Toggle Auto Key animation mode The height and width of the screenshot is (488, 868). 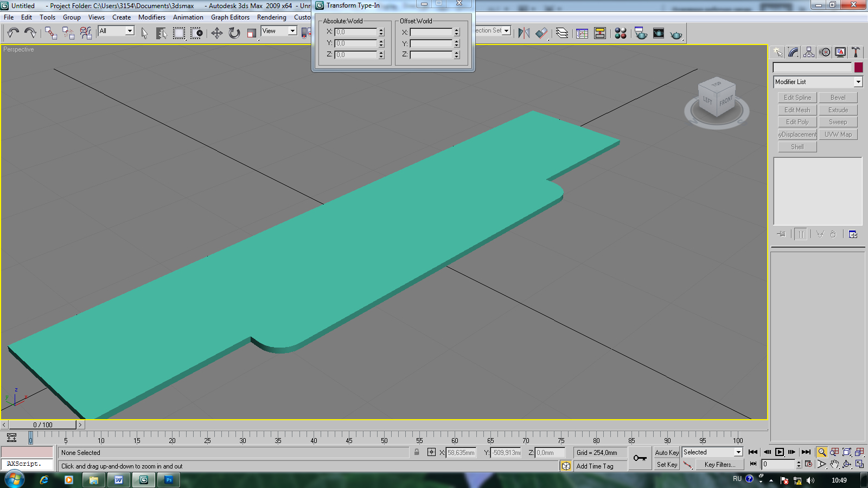coord(667,452)
